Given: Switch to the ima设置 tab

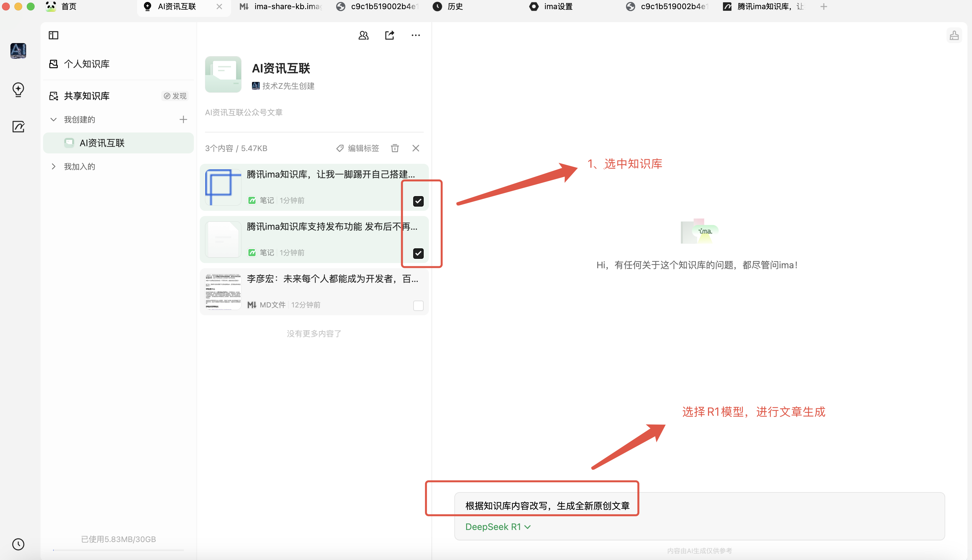Looking at the screenshot, I should [551, 7].
